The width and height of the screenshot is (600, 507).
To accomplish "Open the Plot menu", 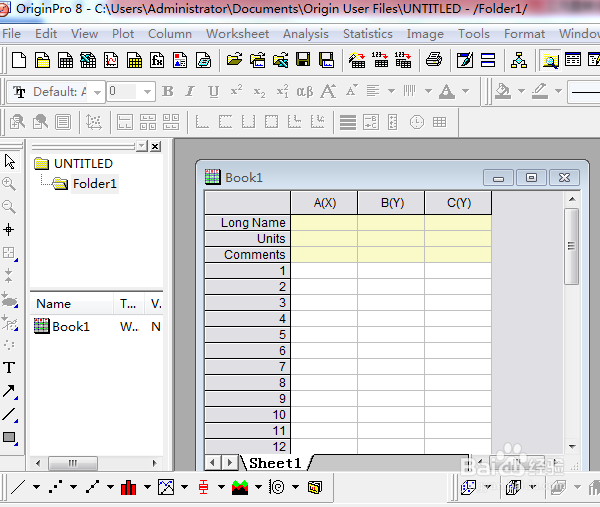I will click(x=123, y=34).
